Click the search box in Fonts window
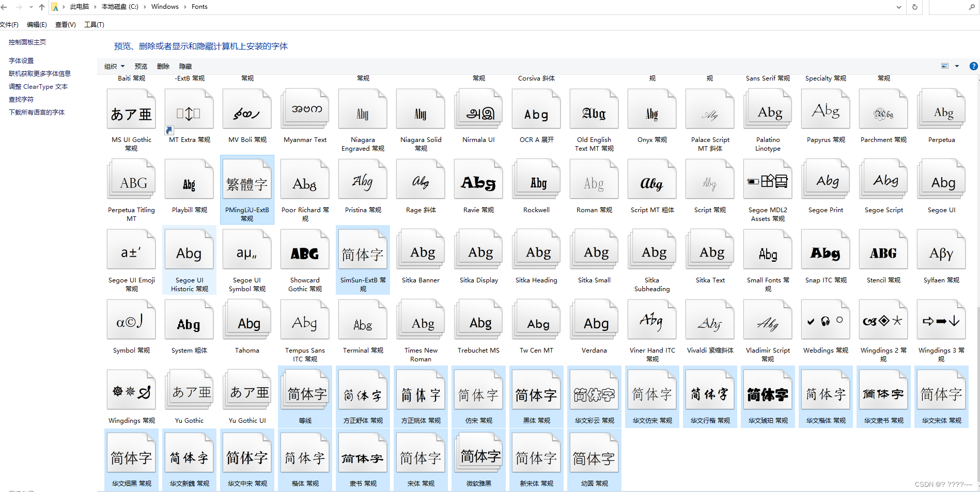Viewport: 980px width, 492px height. (x=954, y=7)
